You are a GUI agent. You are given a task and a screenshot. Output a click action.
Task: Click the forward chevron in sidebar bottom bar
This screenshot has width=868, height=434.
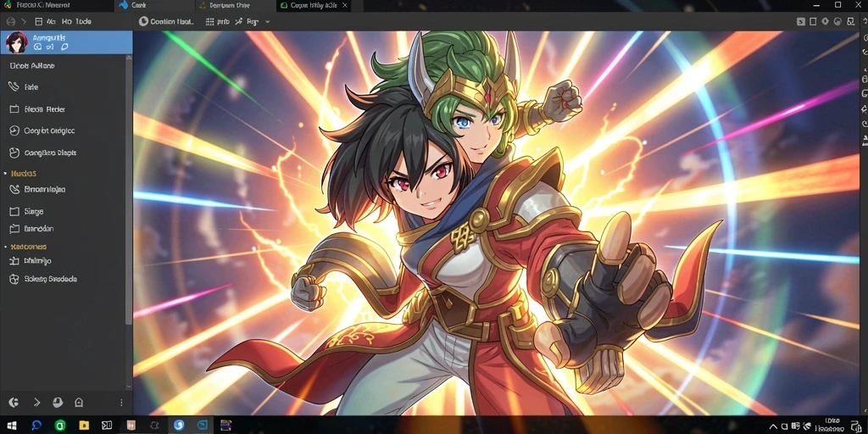tap(37, 403)
